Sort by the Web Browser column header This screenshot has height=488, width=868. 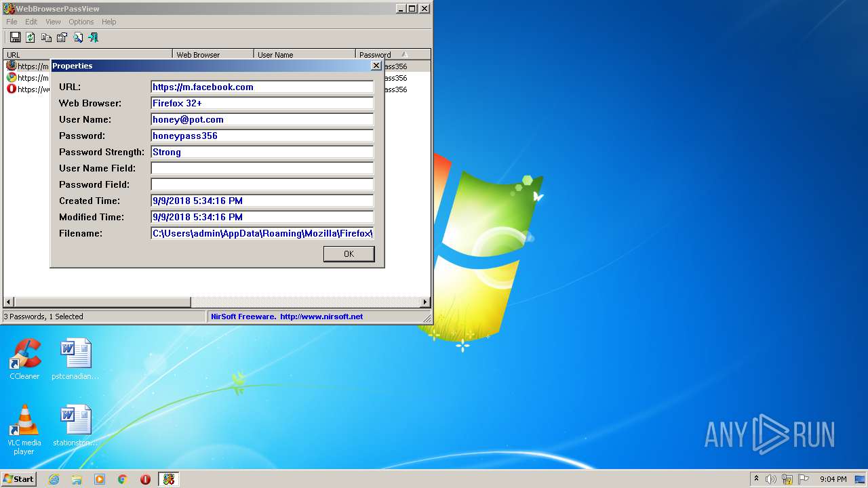point(214,55)
